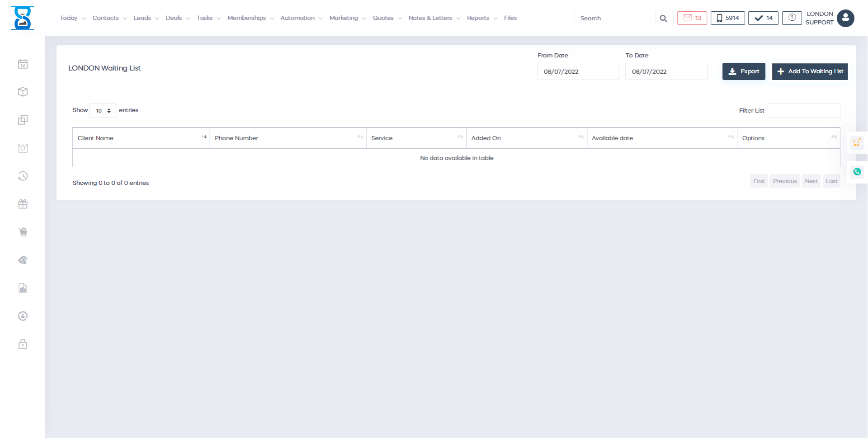Viewport: 868px width, 438px height.
Task: Open the history clock sidebar icon
Action: (x=23, y=176)
